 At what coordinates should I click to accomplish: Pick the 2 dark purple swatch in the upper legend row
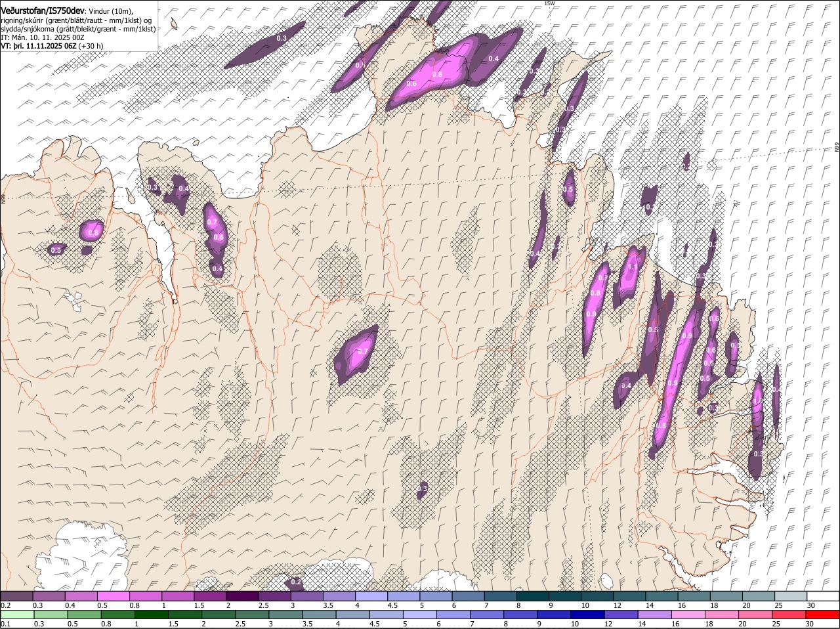tap(241, 596)
